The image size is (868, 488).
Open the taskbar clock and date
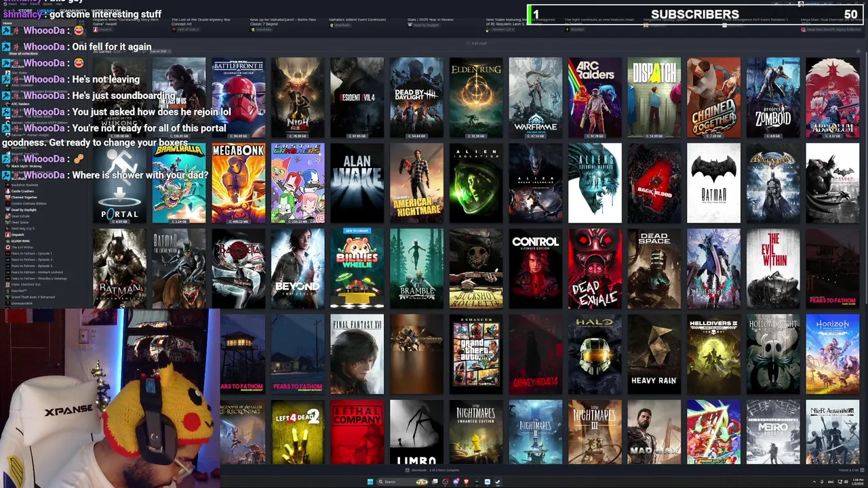[857, 482]
